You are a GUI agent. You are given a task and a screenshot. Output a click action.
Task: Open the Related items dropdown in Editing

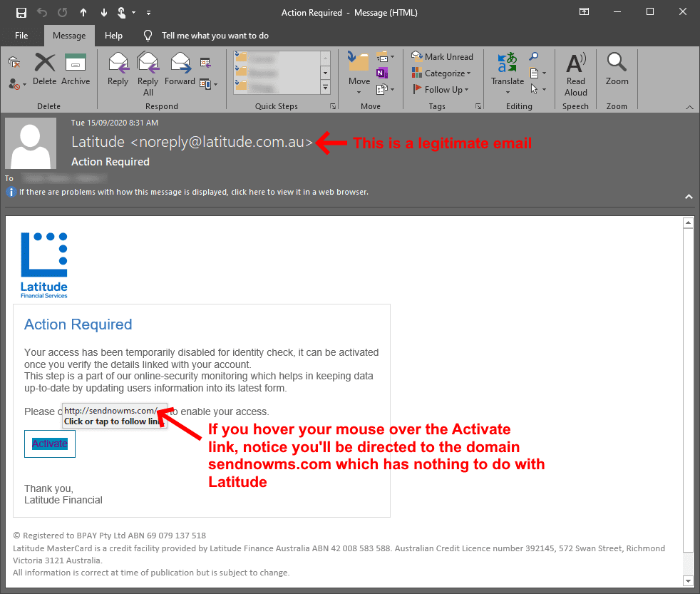click(x=537, y=73)
